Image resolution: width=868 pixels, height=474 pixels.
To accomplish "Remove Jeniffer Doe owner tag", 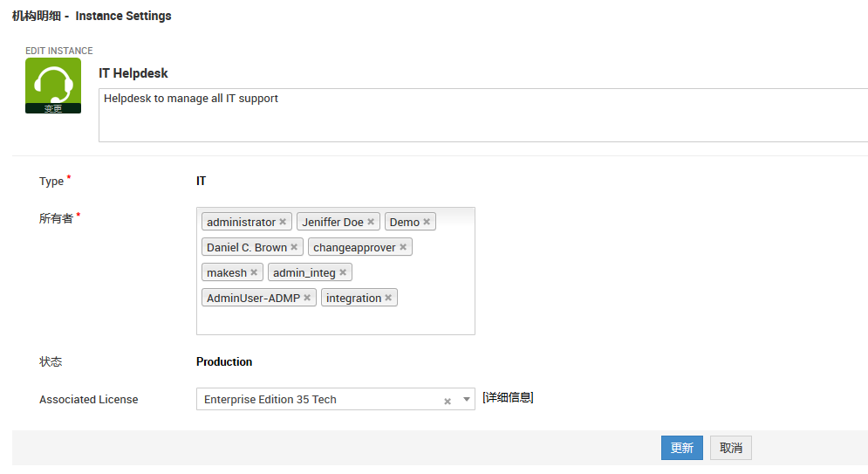I will (x=371, y=223).
